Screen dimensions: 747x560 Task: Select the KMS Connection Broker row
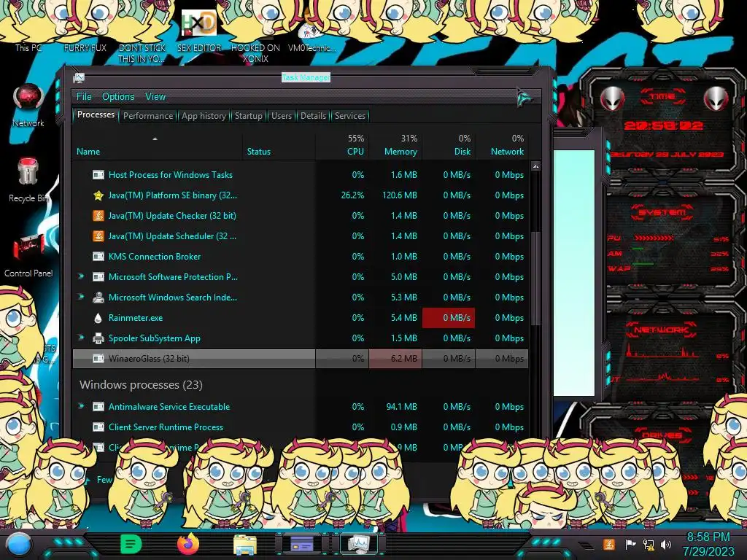click(x=300, y=257)
